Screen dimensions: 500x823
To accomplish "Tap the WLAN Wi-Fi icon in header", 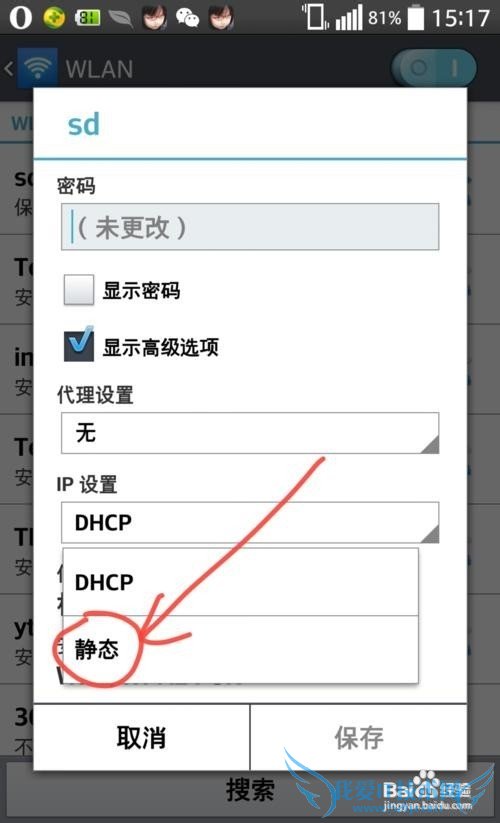I will pyautogui.click(x=38, y=68).
